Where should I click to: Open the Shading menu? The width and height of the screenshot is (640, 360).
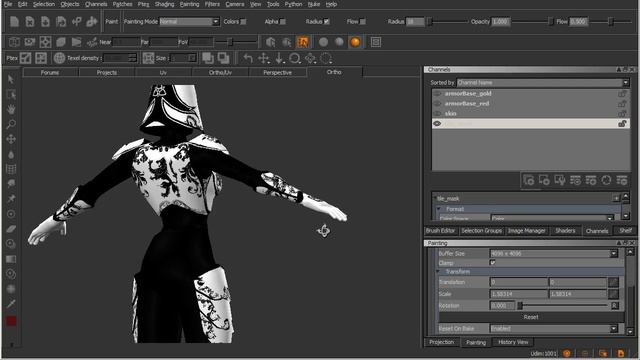[164, 4]
